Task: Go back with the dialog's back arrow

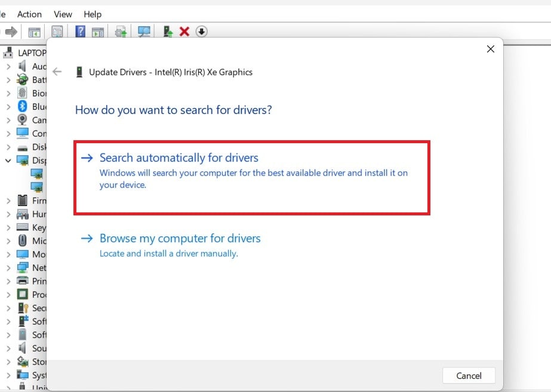Action: point(57,72)
